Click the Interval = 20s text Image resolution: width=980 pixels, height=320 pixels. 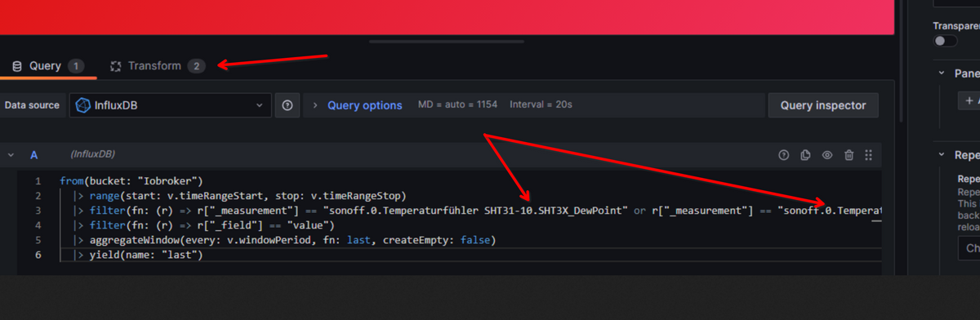[x=541, y=105]
